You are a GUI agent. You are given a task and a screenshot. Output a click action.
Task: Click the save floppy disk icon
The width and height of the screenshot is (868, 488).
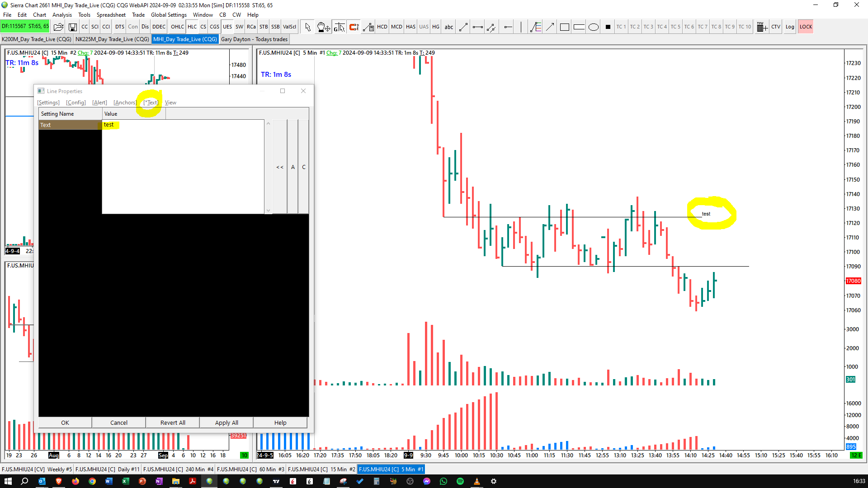point(72,27)
